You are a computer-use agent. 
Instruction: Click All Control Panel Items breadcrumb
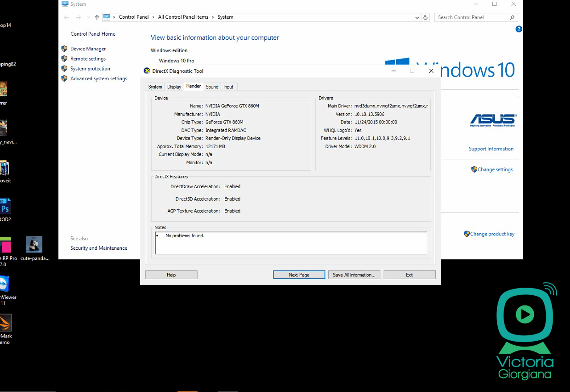tap(183, 17)
